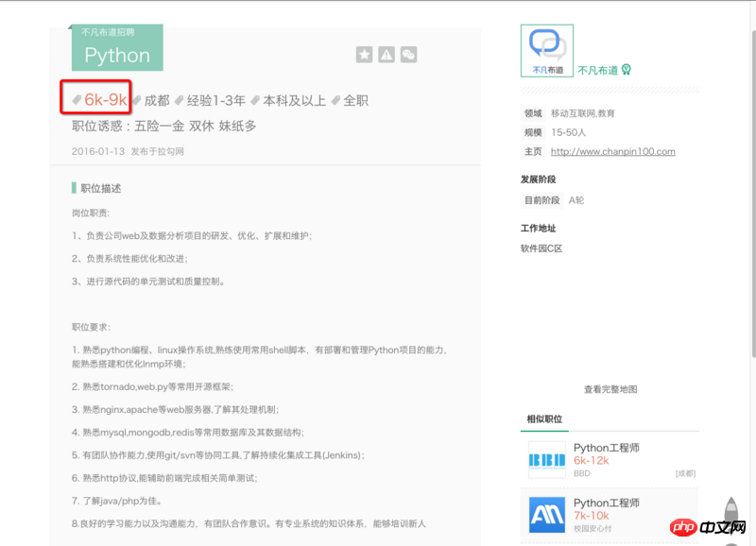This screenshot has width=756, height=546.
Task: Click the 职位诱惑 benefits line
Action: (x=163, y=126)
